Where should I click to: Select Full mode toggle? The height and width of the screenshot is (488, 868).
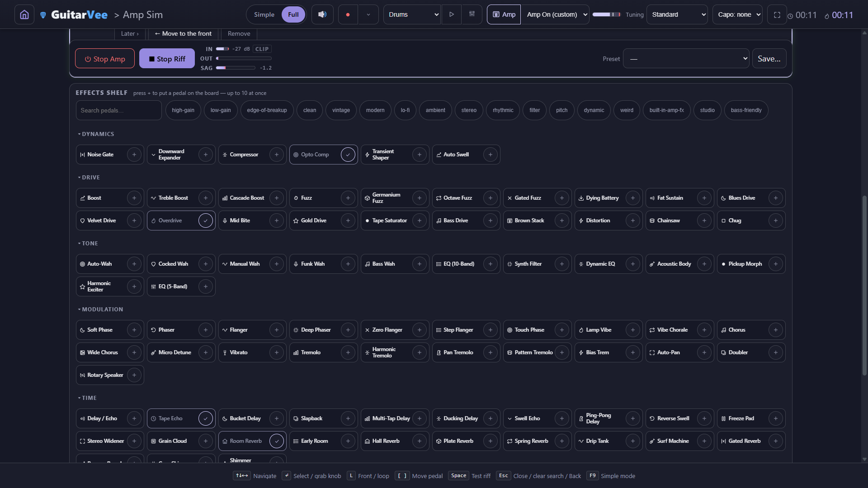(x=293, y=14)
